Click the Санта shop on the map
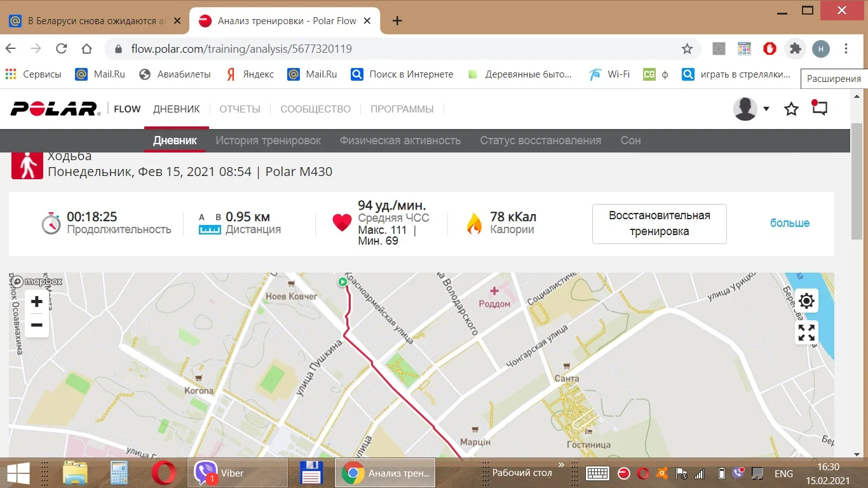This screenshot has height=488, width=868. 567,373
